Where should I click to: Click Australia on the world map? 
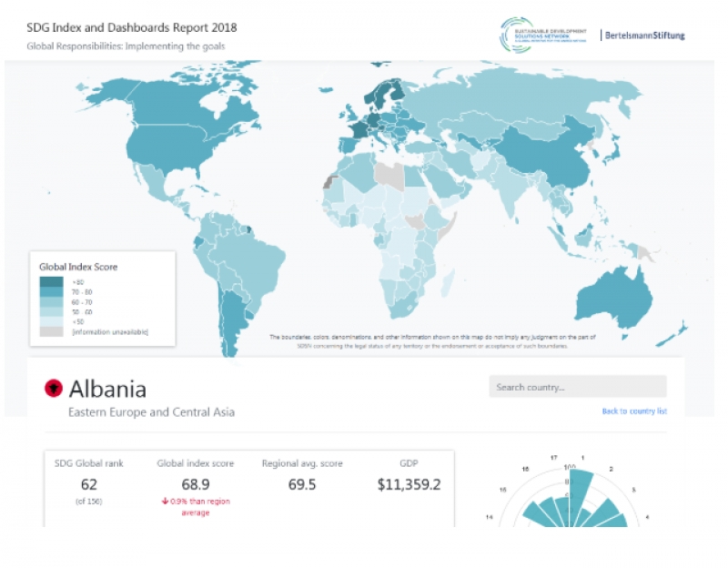pyautogui.click(x=612, y=298)
